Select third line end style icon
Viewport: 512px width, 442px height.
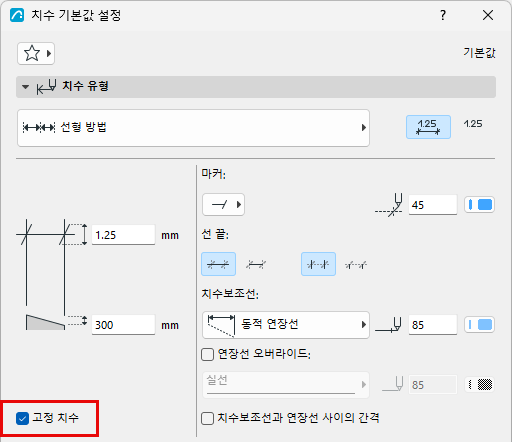(318, 264)
